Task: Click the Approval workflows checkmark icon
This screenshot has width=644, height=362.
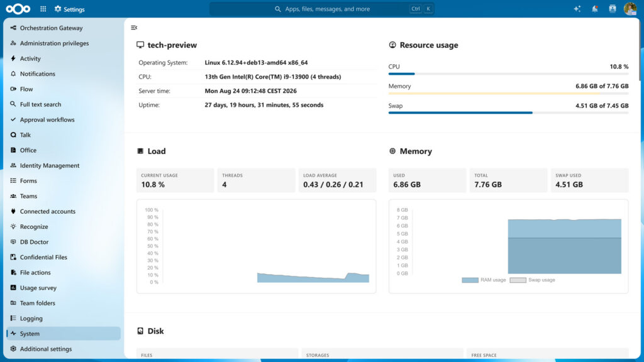Action: pos(13,119)
